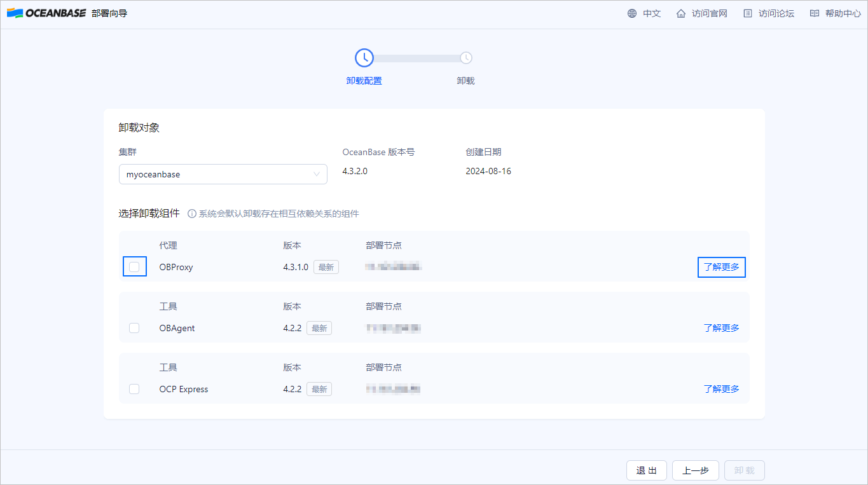Click 了解更多 for OBProxy

click(722, 267)
